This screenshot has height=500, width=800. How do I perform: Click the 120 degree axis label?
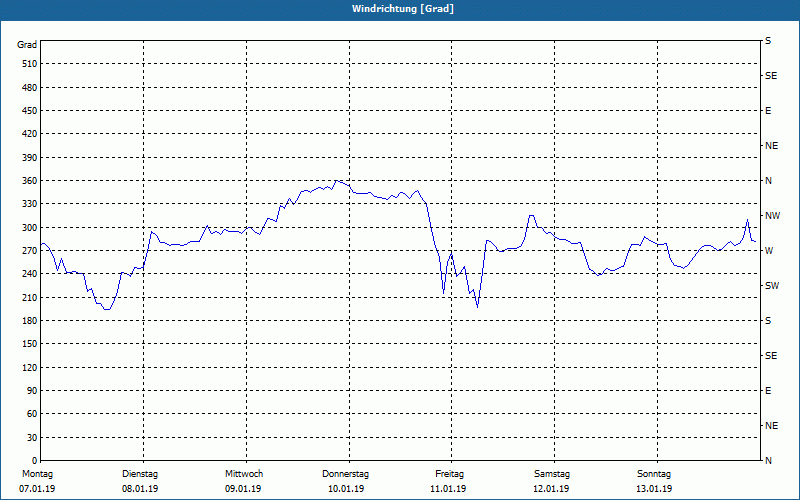coord(30,367)
